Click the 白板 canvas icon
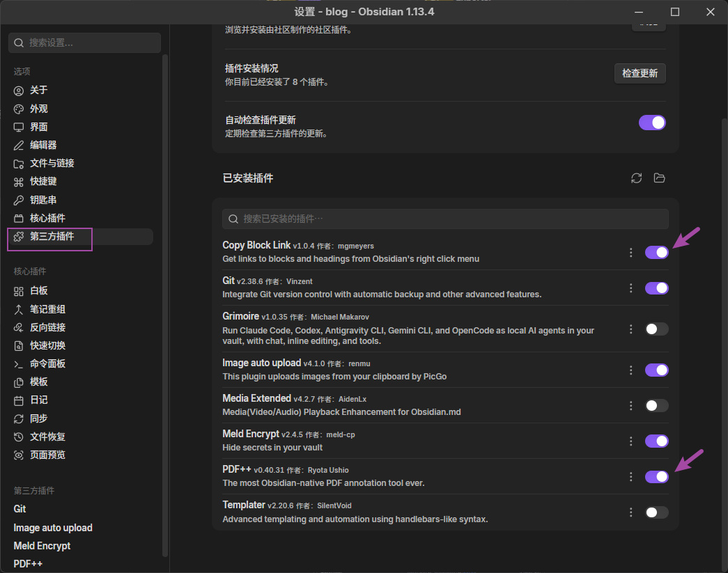This screenshot has width=728, height=573. click(x=19, y=291)
